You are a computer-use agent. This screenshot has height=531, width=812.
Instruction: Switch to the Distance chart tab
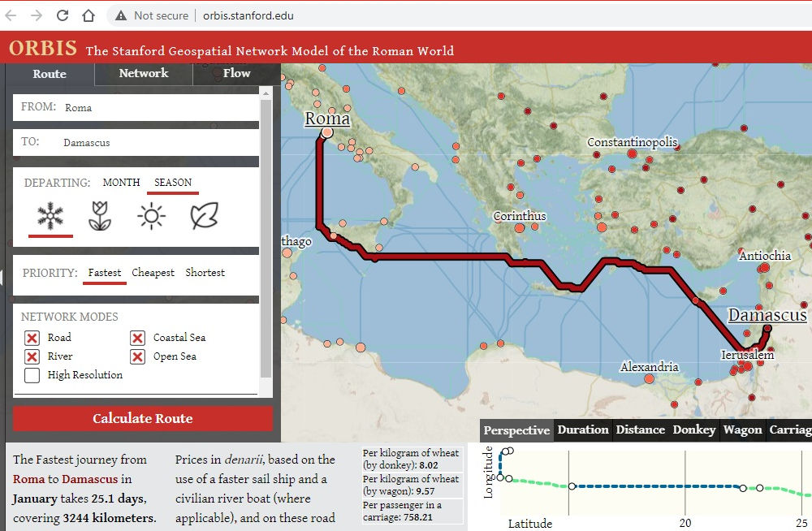[641, 430]
